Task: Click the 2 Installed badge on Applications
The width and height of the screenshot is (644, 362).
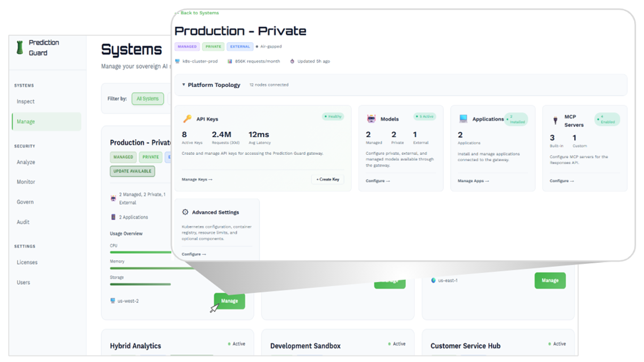Action: tap(516, 119)
